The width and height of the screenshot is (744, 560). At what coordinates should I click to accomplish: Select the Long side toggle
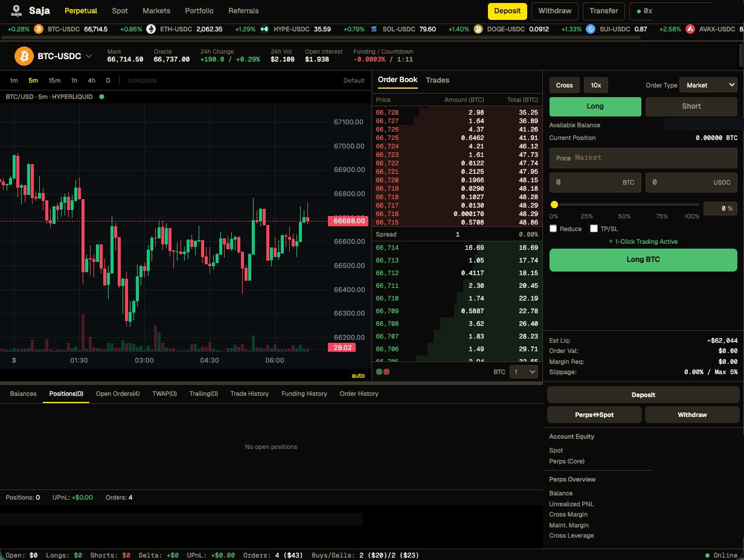click(x=595, y=106)
